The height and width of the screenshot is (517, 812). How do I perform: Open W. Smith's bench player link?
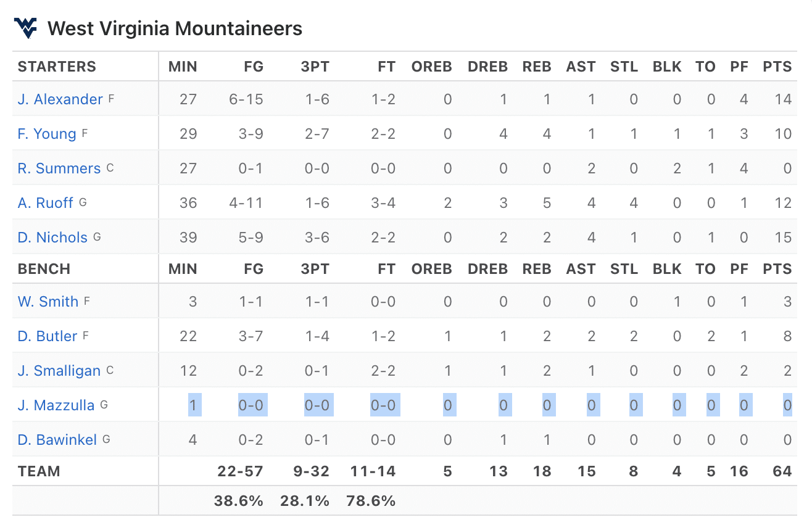pyautogui.click(x=48, y=302)
